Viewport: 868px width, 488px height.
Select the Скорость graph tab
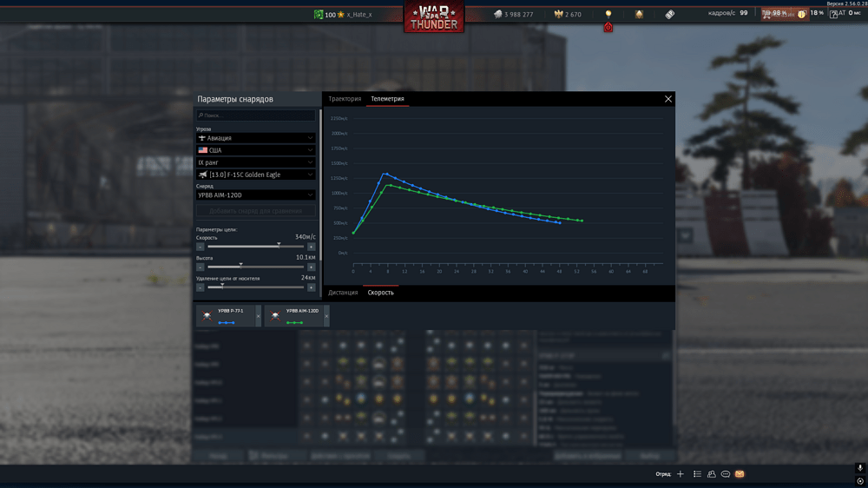pos(380,293)
